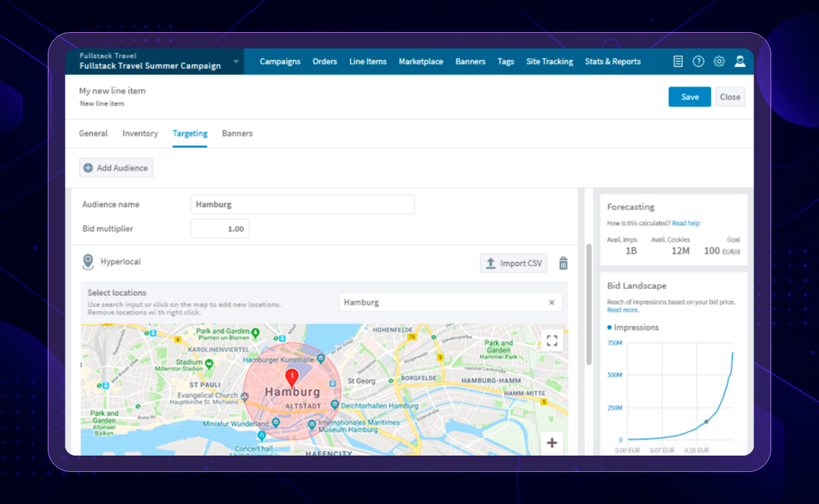Click the Planten un Blomen park marker

click(x=255, y=333)
